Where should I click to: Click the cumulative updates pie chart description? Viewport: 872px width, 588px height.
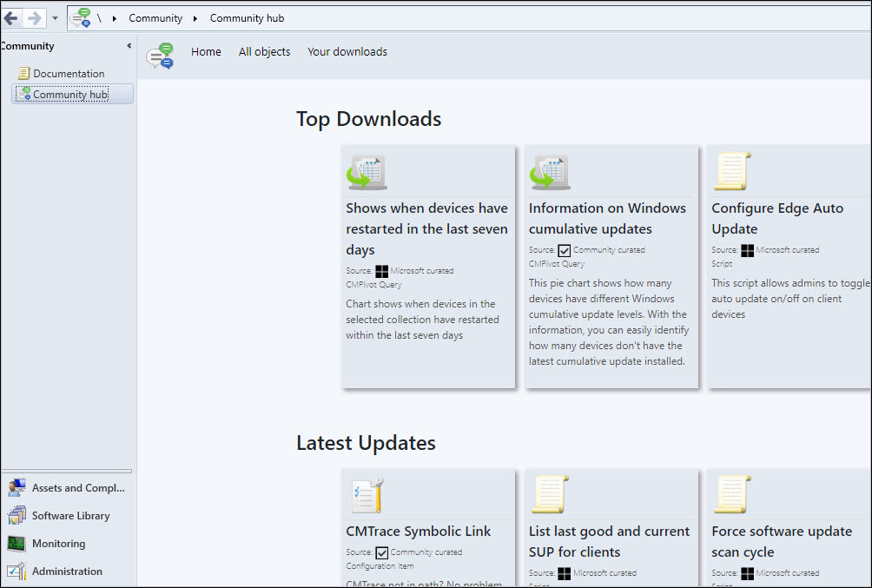pos(608,322)
